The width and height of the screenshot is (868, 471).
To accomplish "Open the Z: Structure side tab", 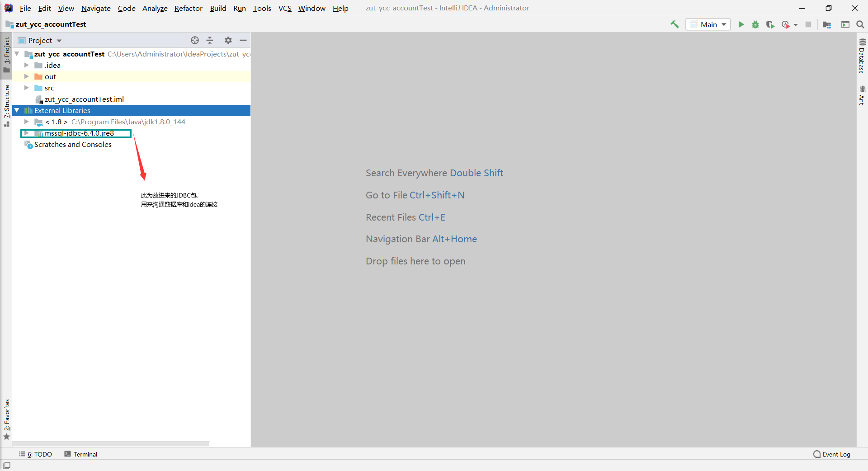I will pyautogui.click(x=7, y=106).
